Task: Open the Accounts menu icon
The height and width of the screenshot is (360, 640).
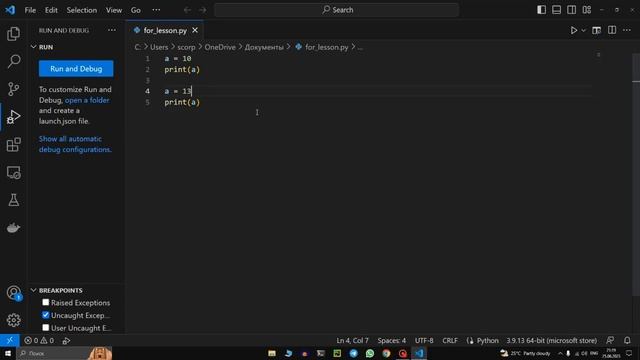Action: pyautogui.click(x=13, y=293)
